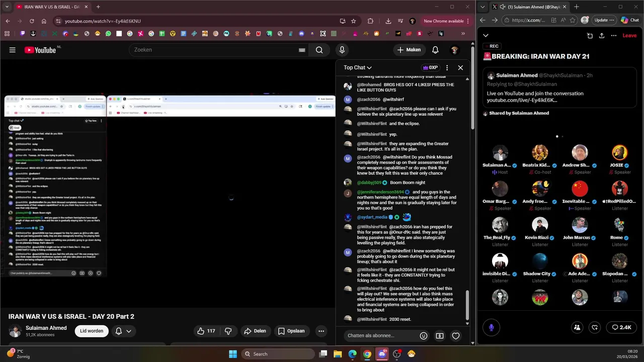Send a Super Chat via dollar icon

(440, 336)
